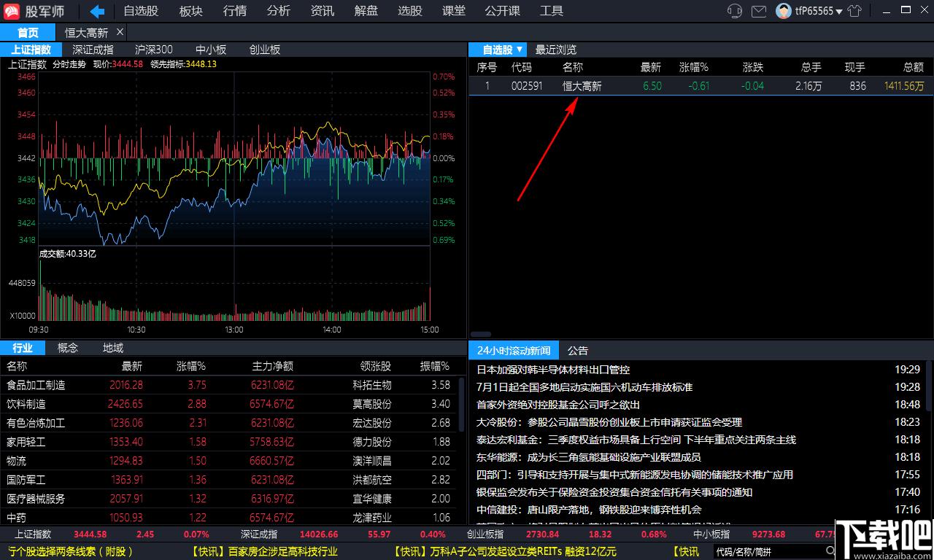The height and width of the screenshot is (560, 934).
Task: Switch to the 公告 tab
Action: click(578, 351)
